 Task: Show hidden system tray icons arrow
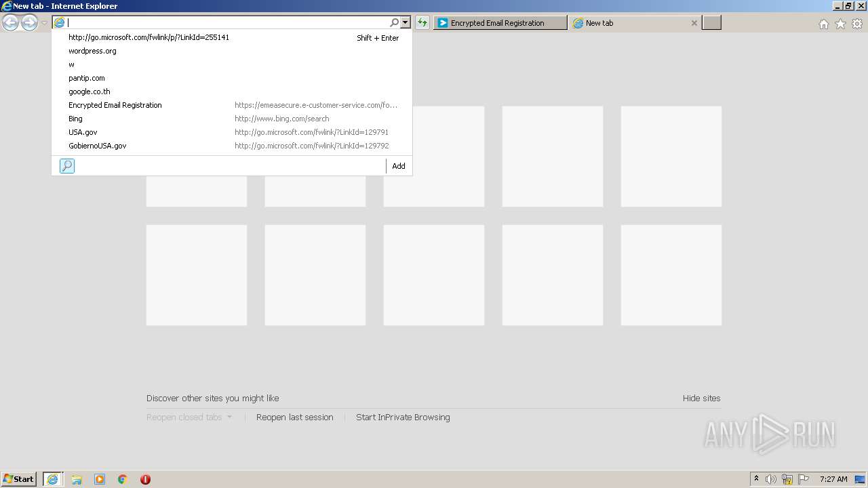[x=757, y=479]
